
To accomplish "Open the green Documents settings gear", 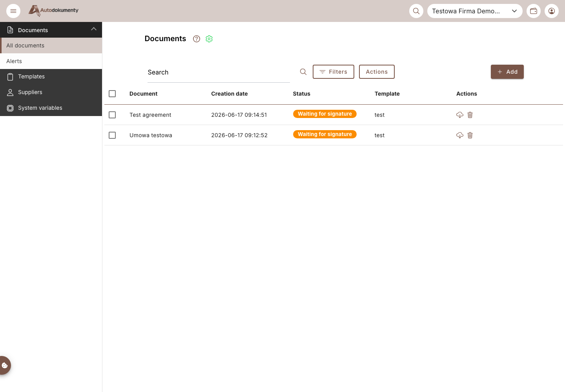I will [209, 39].
